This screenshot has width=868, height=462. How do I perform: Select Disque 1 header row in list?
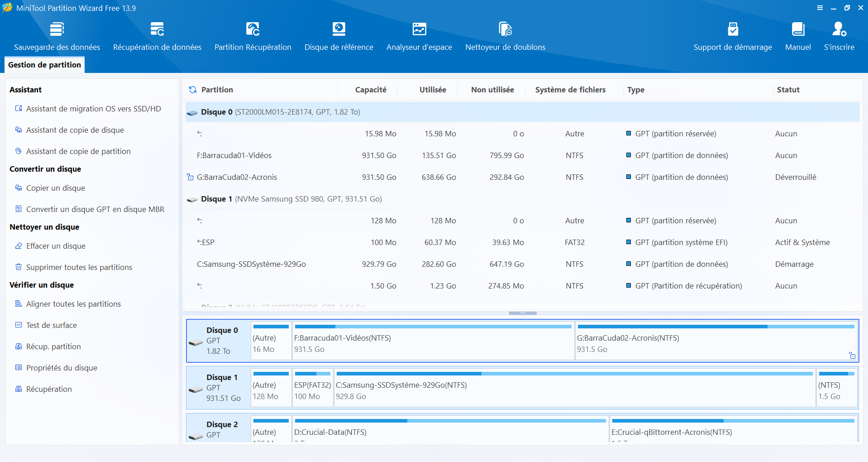click(x=523, y=199)
